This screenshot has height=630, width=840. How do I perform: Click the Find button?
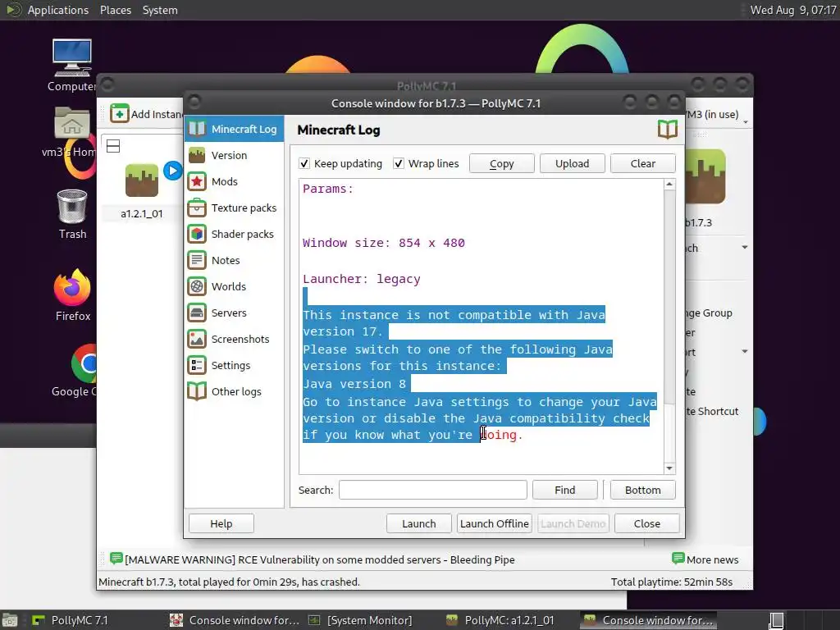click(x=564, y=490)
